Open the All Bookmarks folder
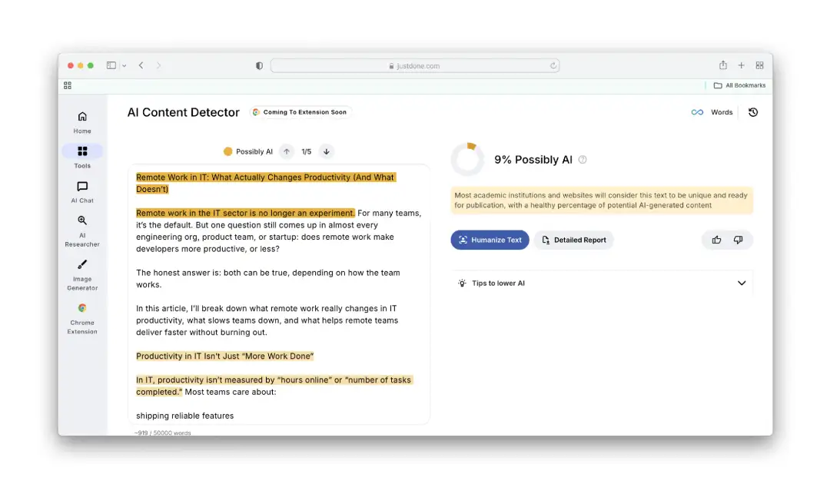Screen dimensions: 830x504 (x=739, y=85)
